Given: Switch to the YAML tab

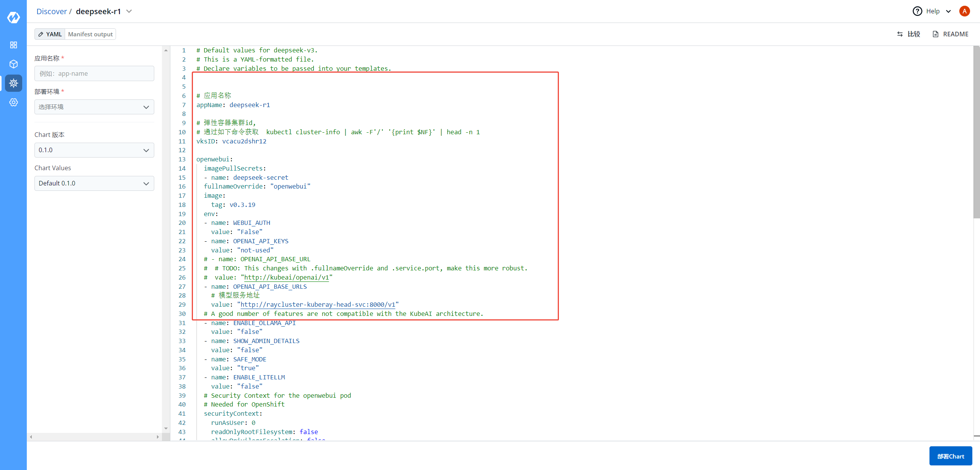Looking at the screenshot, I should [x=50, y=34].
